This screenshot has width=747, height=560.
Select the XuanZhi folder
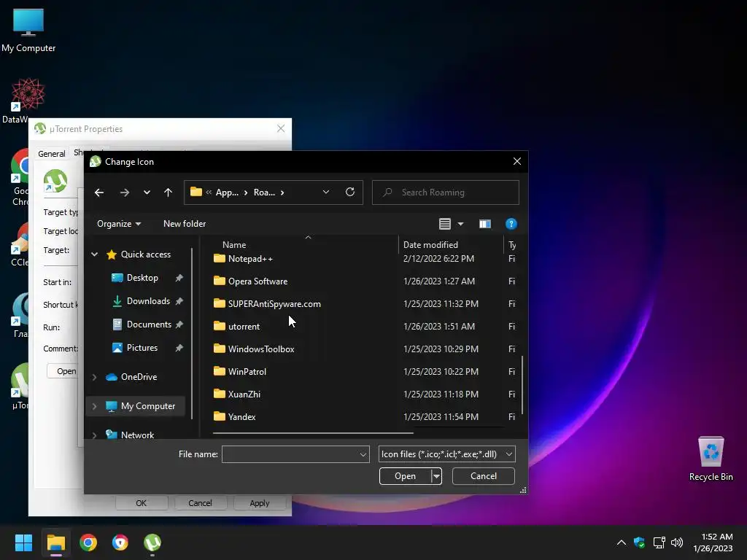coord(244,394)
